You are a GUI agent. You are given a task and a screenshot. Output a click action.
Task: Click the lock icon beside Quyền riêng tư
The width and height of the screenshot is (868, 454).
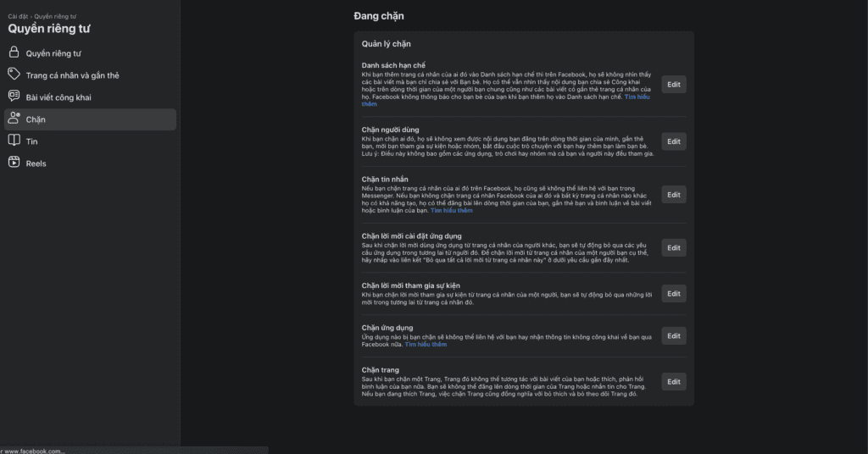pyautogui.click(x=14, y=53)
